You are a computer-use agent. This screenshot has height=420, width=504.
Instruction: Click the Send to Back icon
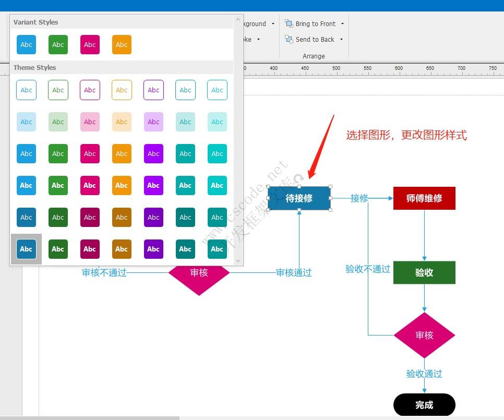[x=289, y=39]
